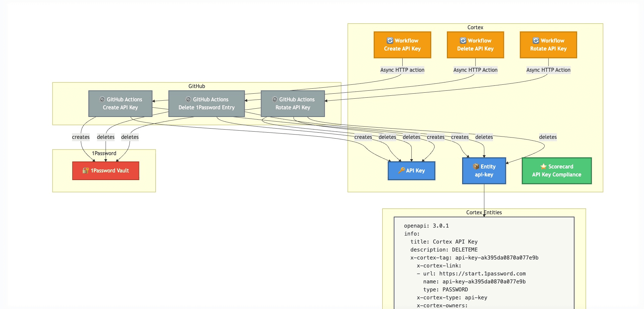Click the Cortex group title
This screenshot has height=309, width=644.
point(475,27)
